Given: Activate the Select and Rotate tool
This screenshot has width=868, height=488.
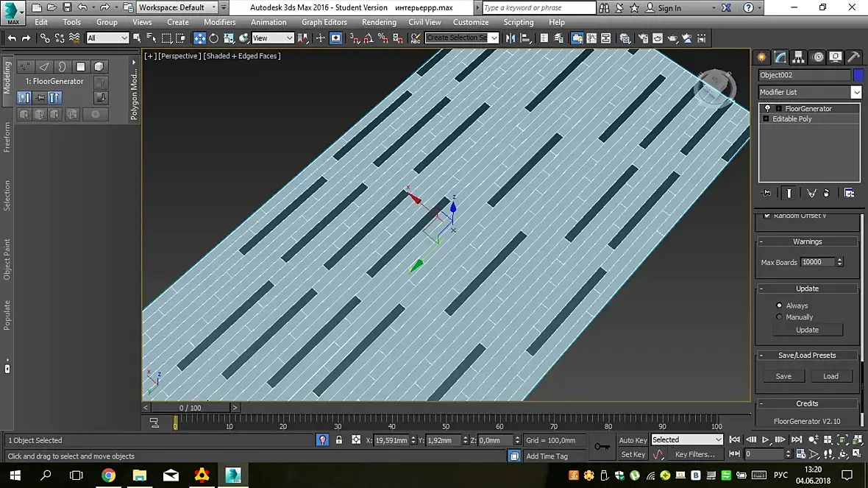Looking at the screenshot, I should click(x=214, y=38).
